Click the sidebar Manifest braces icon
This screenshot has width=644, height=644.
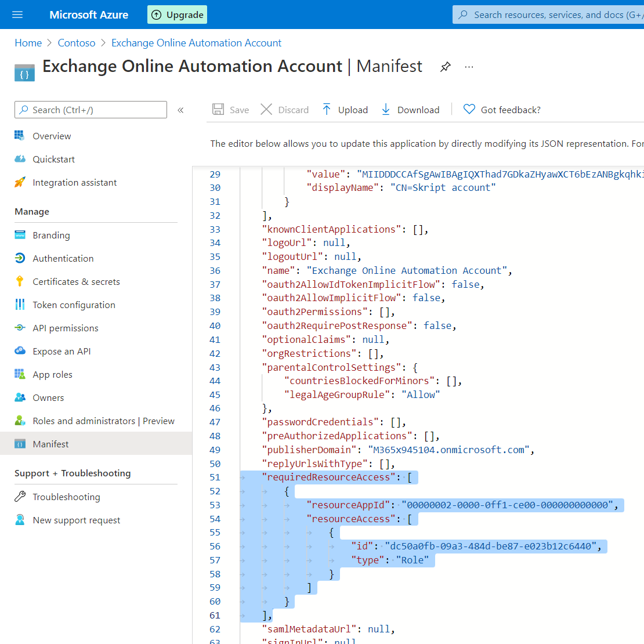20,444
